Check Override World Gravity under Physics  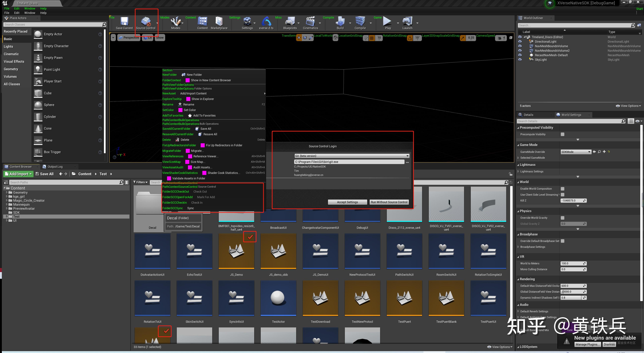pyautogui.click(x=563, y=218)
